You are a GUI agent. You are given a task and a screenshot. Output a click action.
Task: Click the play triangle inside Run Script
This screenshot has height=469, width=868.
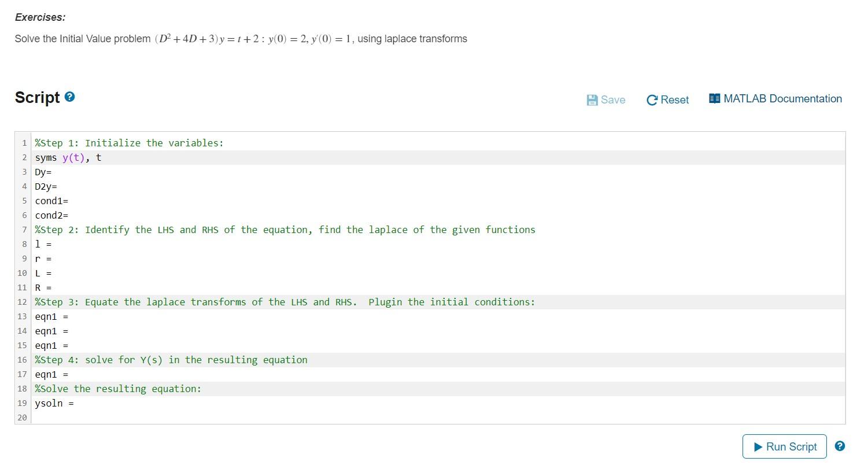[x=758, y=446]
